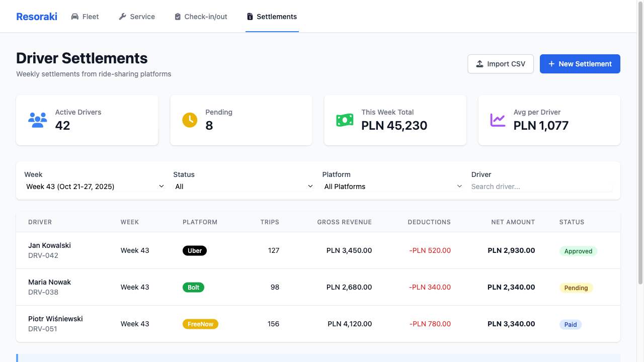Click the This Week Total money icon
Image resolution: width=644 pixels, height=362 pixels.
click(345, 120)
